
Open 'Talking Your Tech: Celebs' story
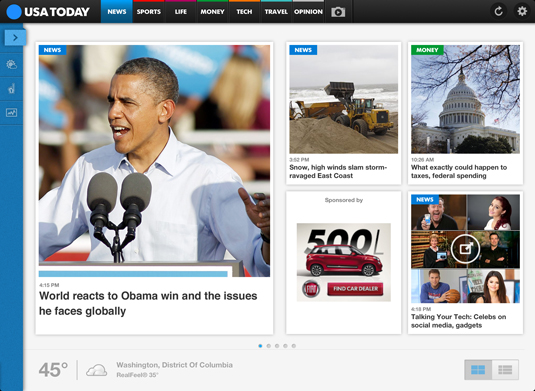458,321
